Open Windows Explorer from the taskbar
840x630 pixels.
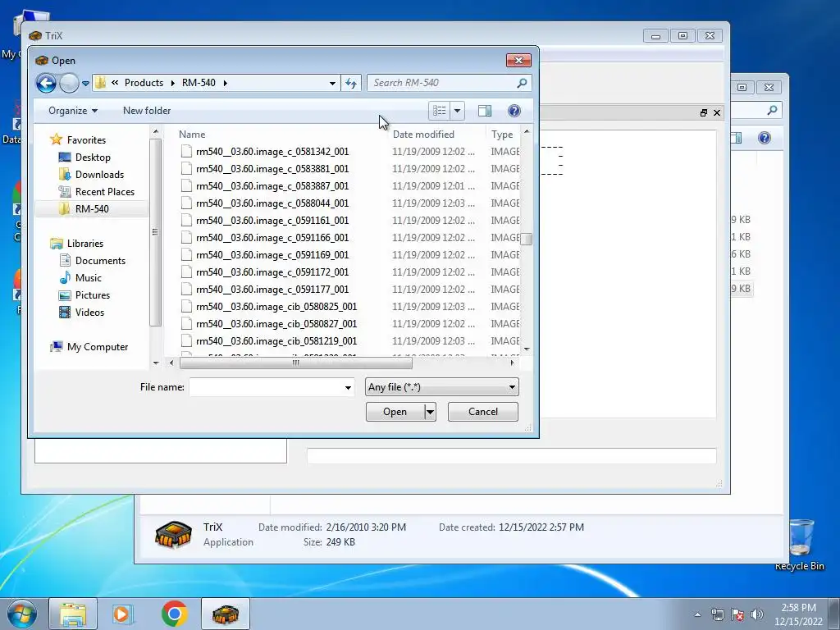point(73,614)
